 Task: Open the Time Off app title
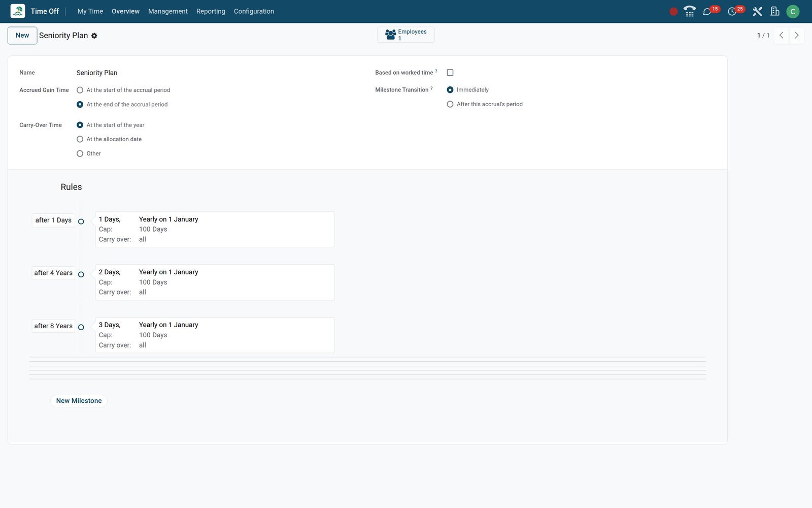(45, 11)
